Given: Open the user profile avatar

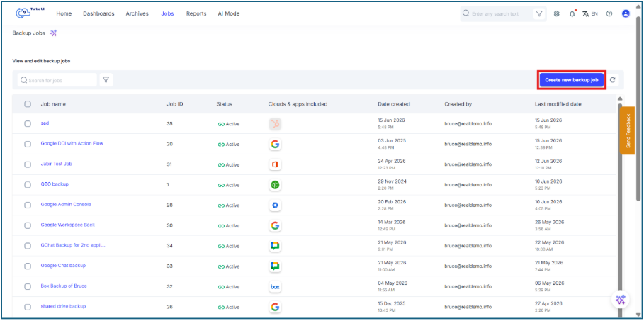Looking at the screenshot, I should pos(626,13).
